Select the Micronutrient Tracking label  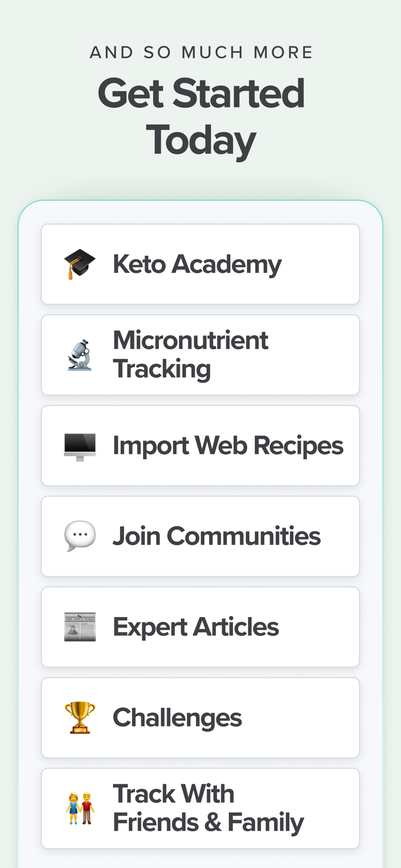click(x=191, y=355)
